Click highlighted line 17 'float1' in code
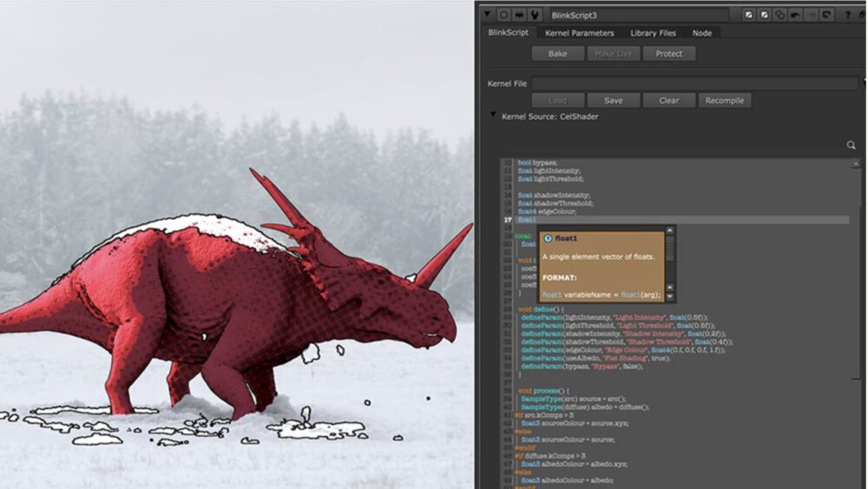Image resolution: width=868 pixels, height=489 pixels. click(x=527, y=220)
